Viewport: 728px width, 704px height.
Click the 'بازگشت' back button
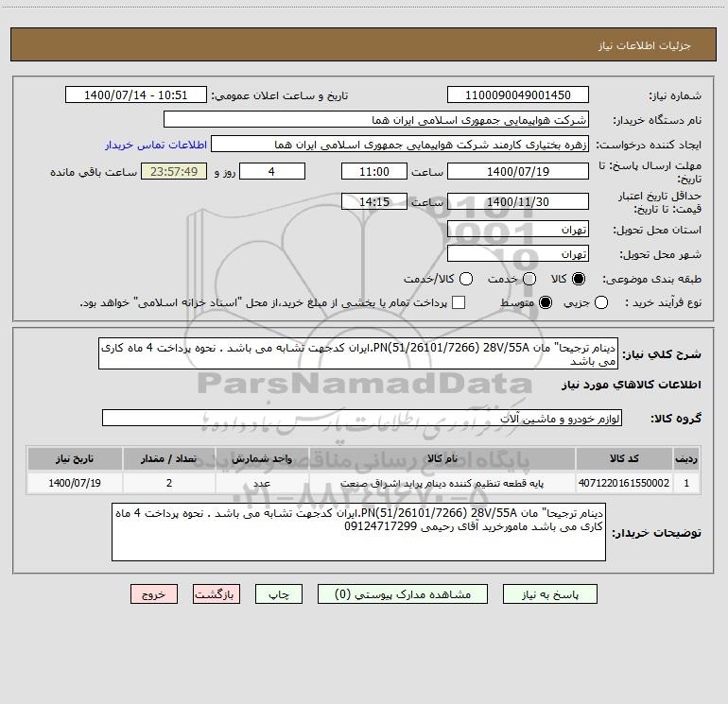(217, 594)
